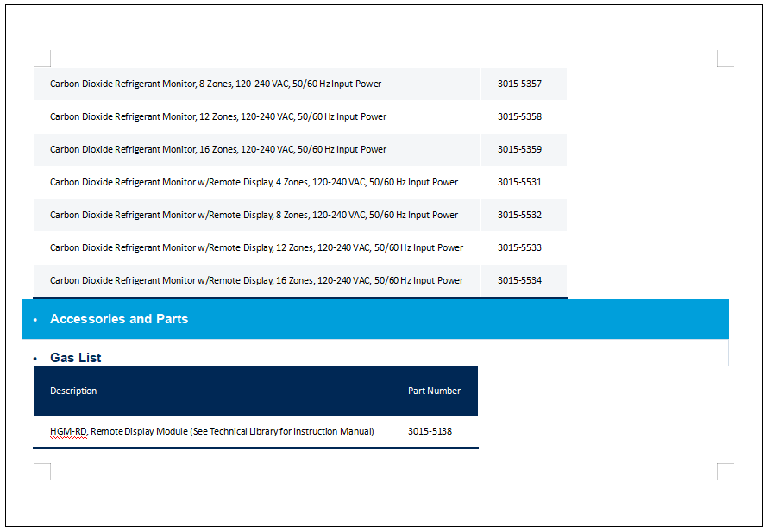766x532 pixels.
Task: Select part number 3015-5534
Action: tap(519, 280)
